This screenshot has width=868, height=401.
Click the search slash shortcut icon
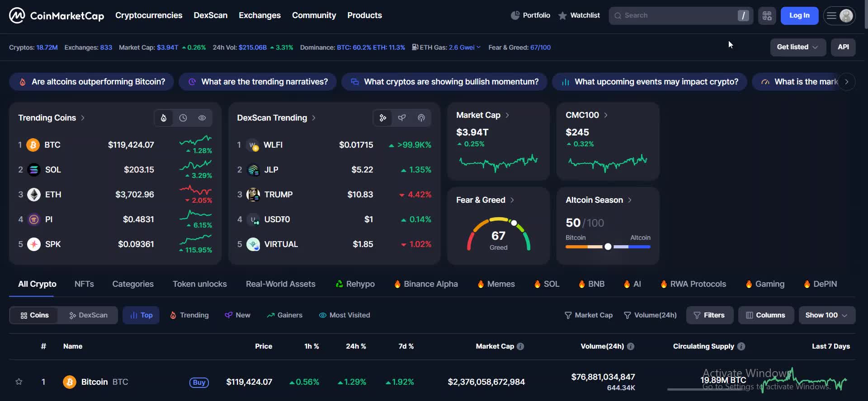pos(743,16)
